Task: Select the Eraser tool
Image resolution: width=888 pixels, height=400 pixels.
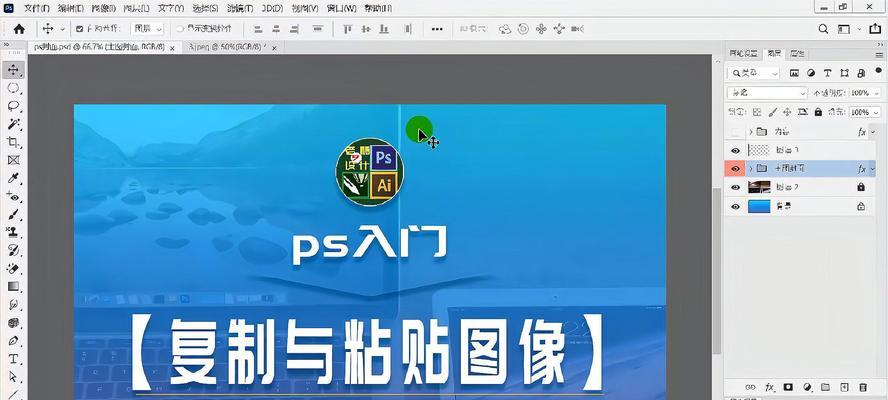Action: point(13,269)
